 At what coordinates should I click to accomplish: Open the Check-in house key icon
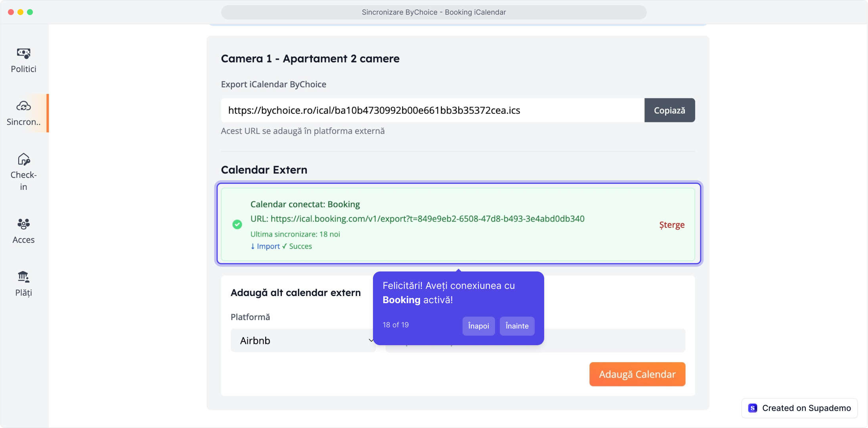(23, 159)
